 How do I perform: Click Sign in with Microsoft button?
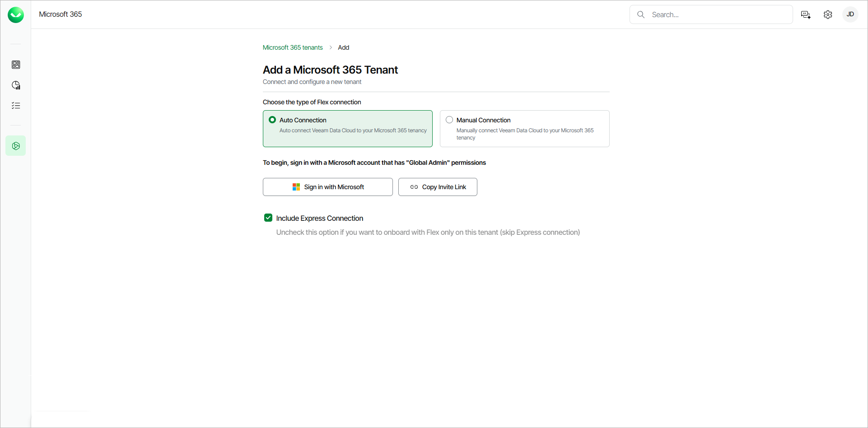click(328, 187)
